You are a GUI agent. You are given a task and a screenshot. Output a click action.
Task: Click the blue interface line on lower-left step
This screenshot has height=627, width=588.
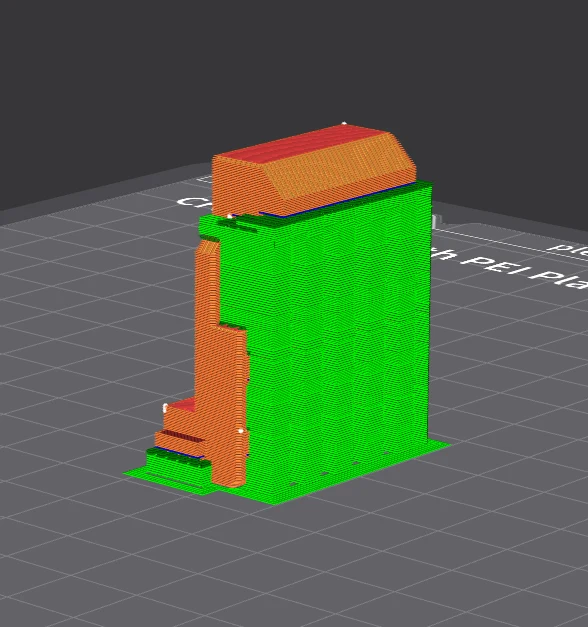click(x=179, y=452)
